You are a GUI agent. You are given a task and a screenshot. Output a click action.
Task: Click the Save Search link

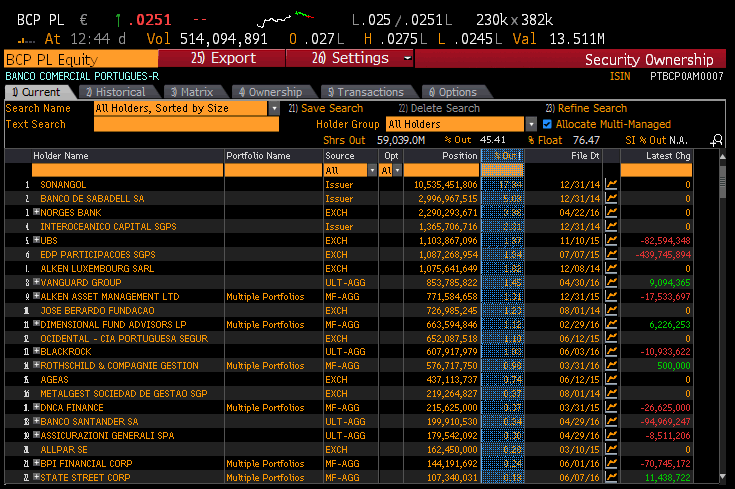[326, 108]
